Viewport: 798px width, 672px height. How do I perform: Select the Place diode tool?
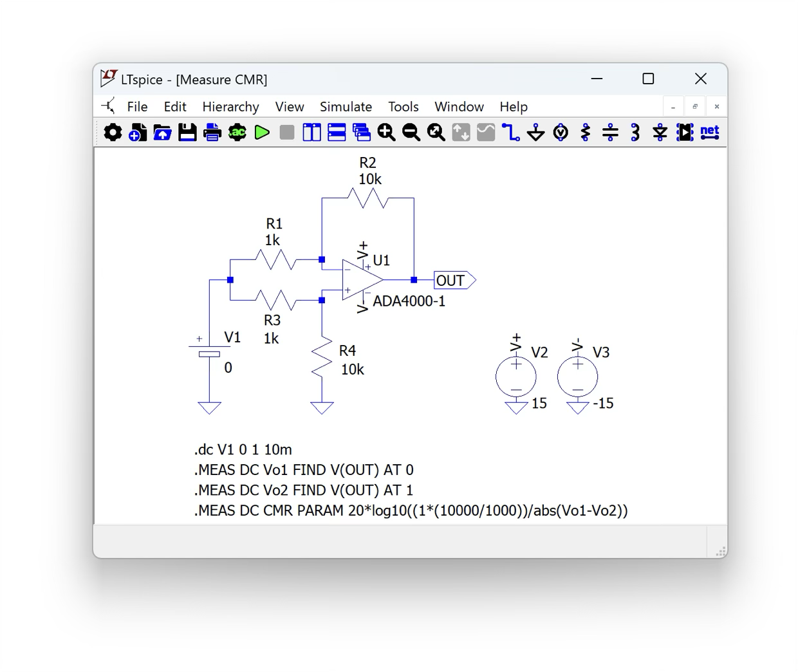pos(660,133)
